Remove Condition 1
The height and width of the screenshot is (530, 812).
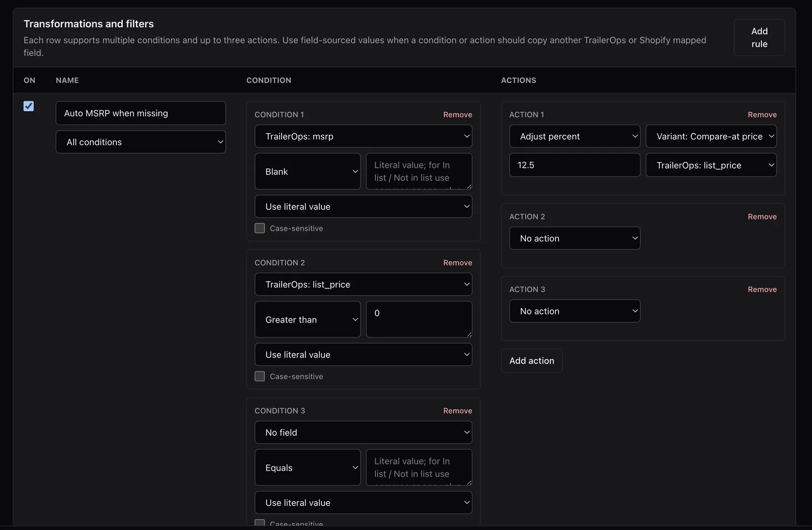tap(458, 115)
